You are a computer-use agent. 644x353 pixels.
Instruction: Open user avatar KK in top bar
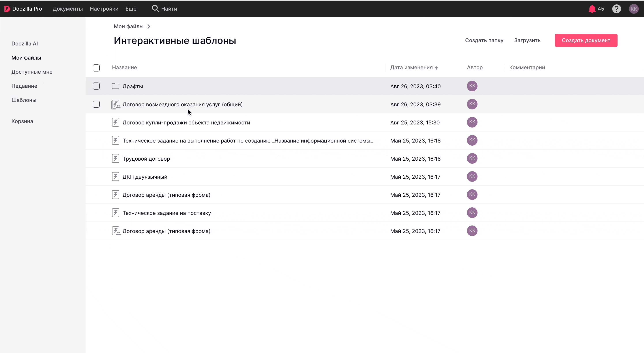[633, 9]
